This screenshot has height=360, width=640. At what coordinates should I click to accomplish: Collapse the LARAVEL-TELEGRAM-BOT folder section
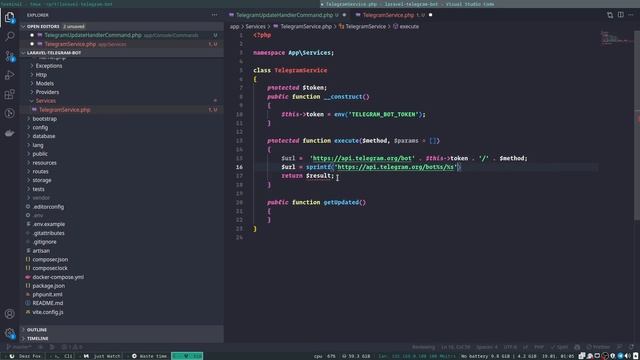[x=53, y=53]
